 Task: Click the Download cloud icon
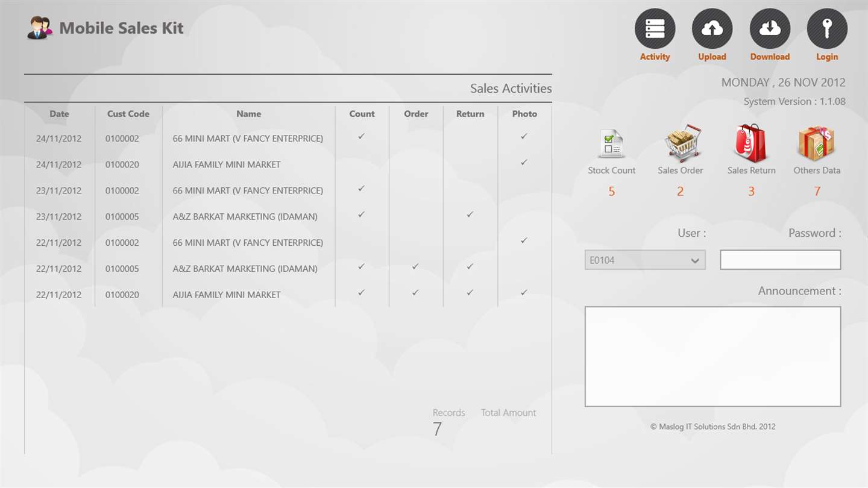point(770,28)
